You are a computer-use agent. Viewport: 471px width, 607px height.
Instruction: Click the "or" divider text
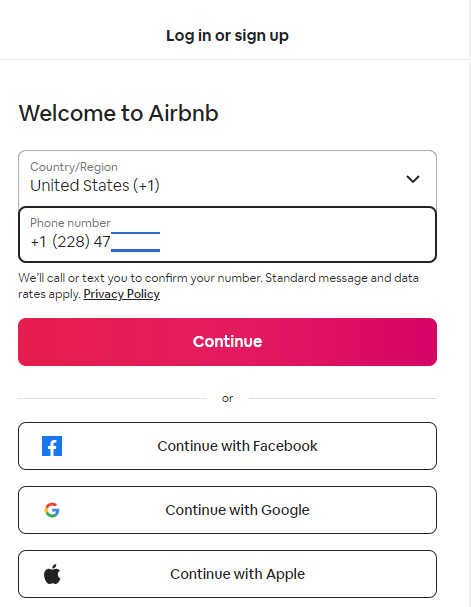coord(228,398)
